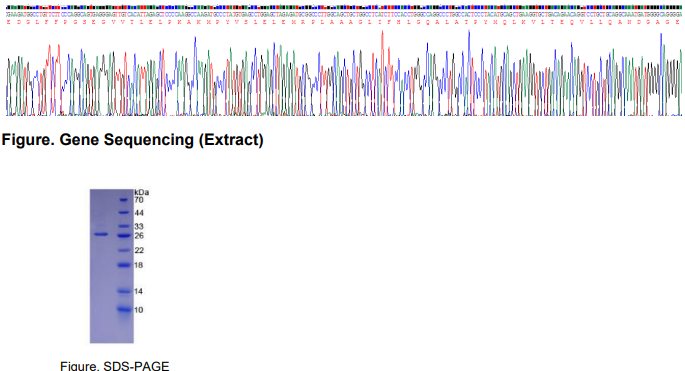Select the 33 kDa marker label
685x371 pixels.
[x=139, y=226]
